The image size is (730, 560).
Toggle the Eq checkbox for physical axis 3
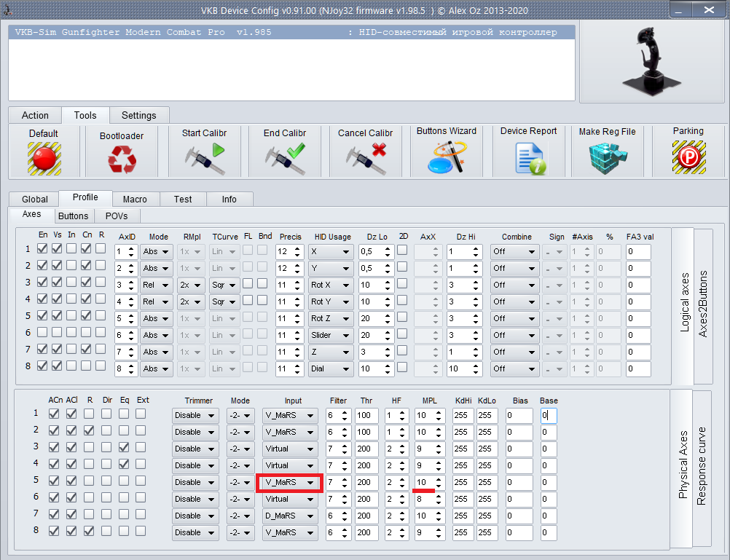(124, 447)
